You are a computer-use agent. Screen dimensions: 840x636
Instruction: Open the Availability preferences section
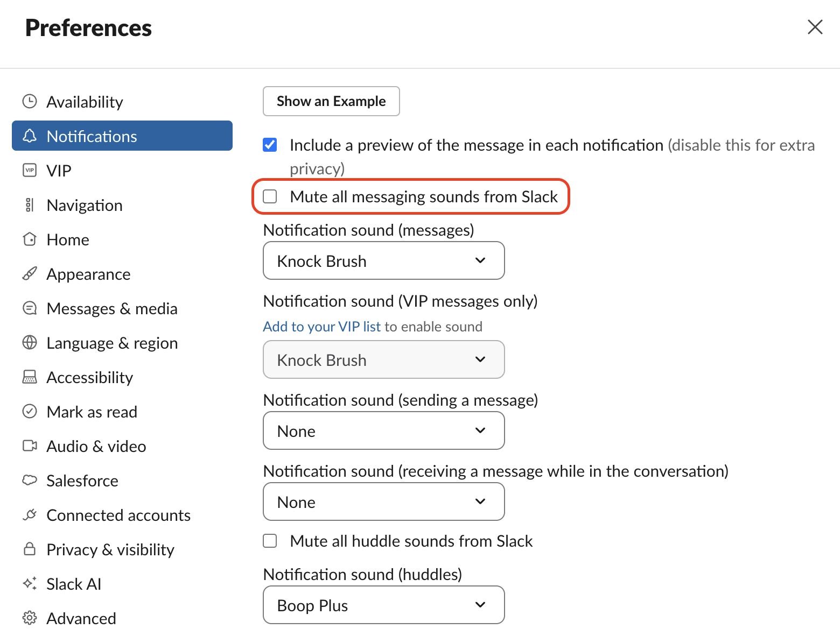[x=122, y=101]
